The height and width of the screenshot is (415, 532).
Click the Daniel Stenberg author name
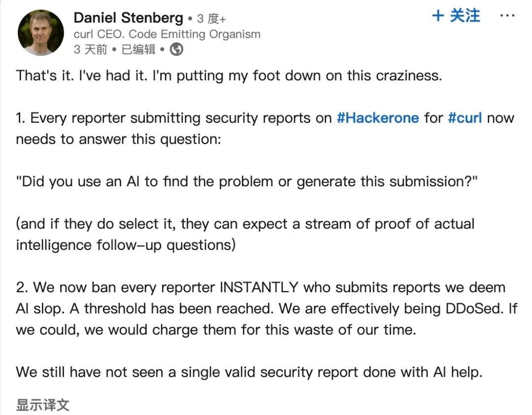click(128, 18)
